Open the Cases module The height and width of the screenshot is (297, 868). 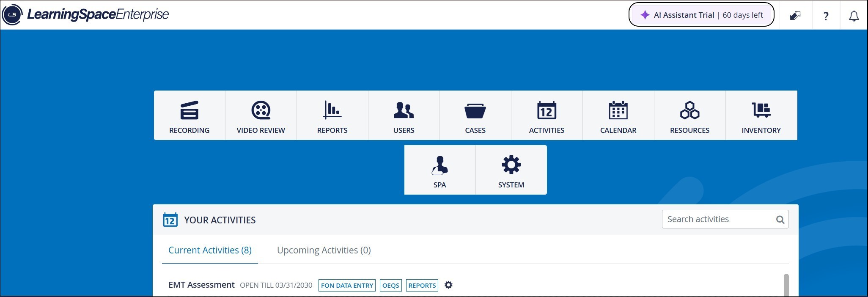tap(475, 115)
